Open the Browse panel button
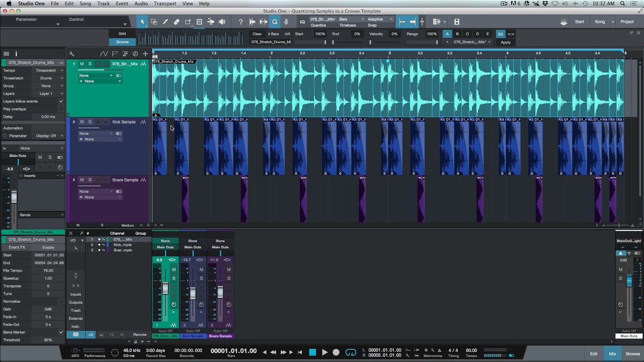Screen dimensions: 644x362 click(632, 353)
